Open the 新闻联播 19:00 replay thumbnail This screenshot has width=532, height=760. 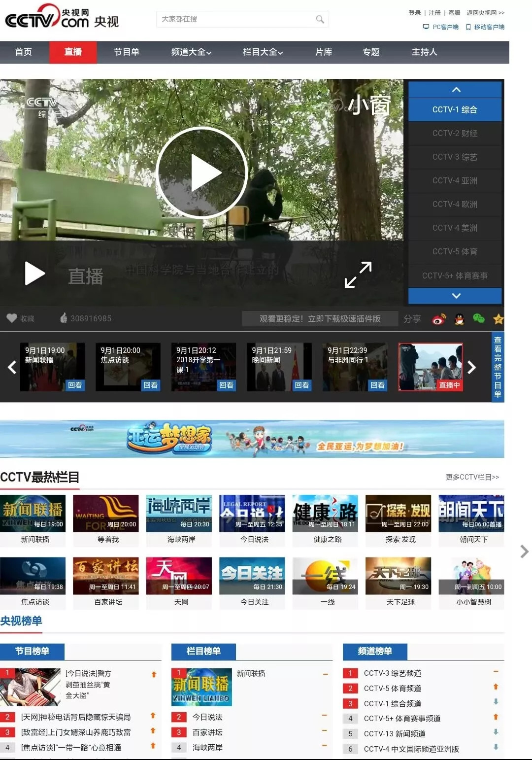click(x=52, y=367)
